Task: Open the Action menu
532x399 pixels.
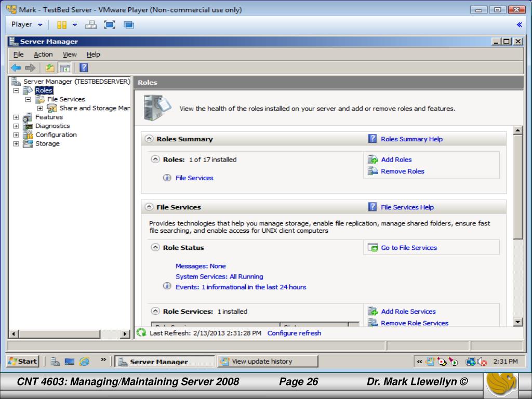Action: 43,54
